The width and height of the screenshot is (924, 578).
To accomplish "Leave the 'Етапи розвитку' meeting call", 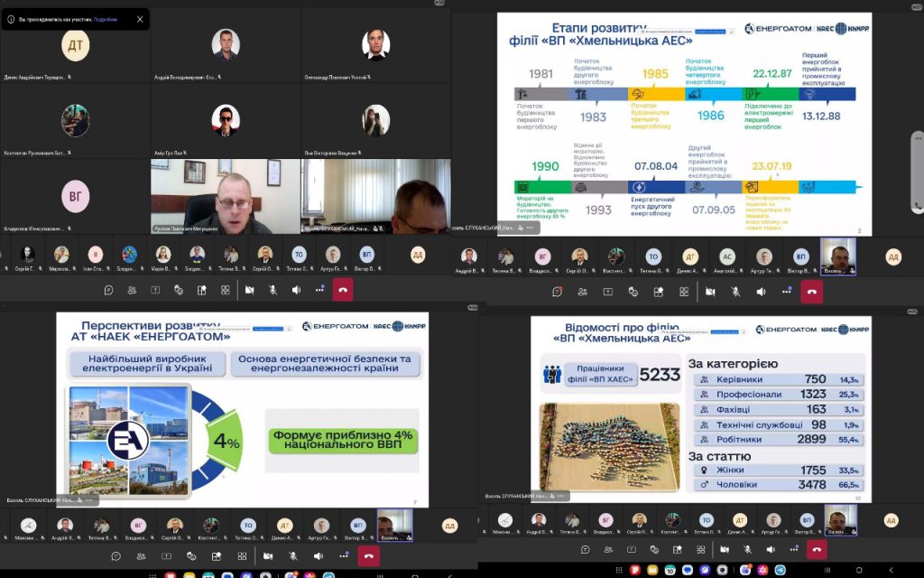I will pos(811,292).
